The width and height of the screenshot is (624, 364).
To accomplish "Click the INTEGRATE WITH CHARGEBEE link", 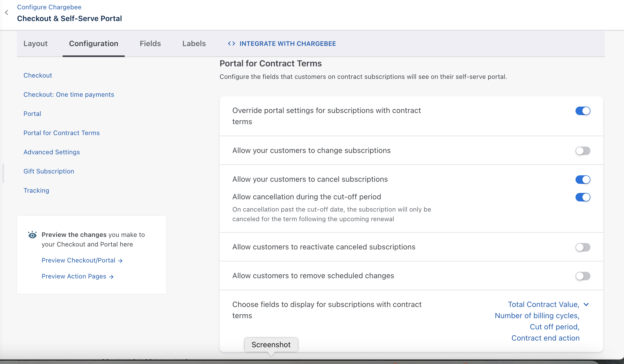I will pos(287,43).
